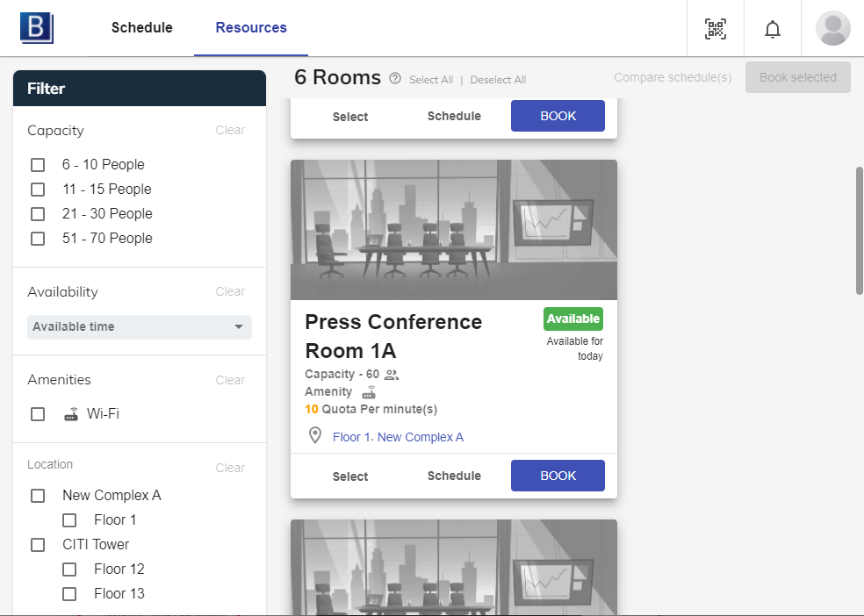This screenshot has height=616, width=864.
Task: Click the Wi-Fi amenity icon on room card
Action: pyautogui.click(x=369, y=392)
